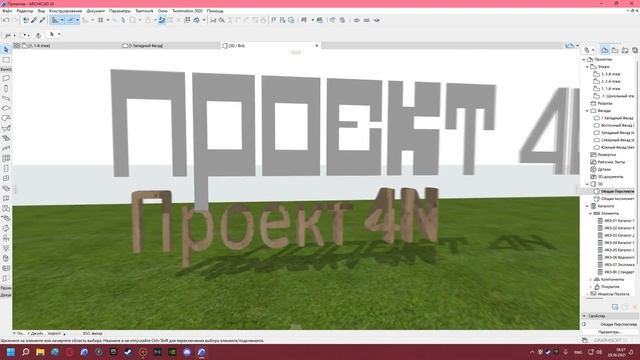The width and height of the screenshot is (640, 360).
Task: Select the syringe inject parameters icon
Action: pos(42,20)
